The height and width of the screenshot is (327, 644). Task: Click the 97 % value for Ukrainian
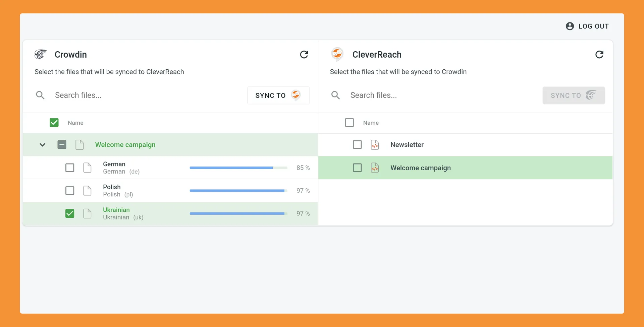coord(303,213)
